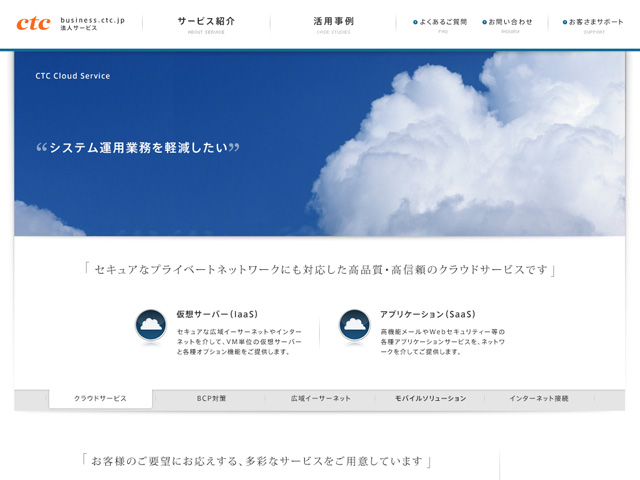This screenshot has width=640, height=480.
Task: Open the 仮想サーバー(IaaS) heading link
Action: pos(217,314)
